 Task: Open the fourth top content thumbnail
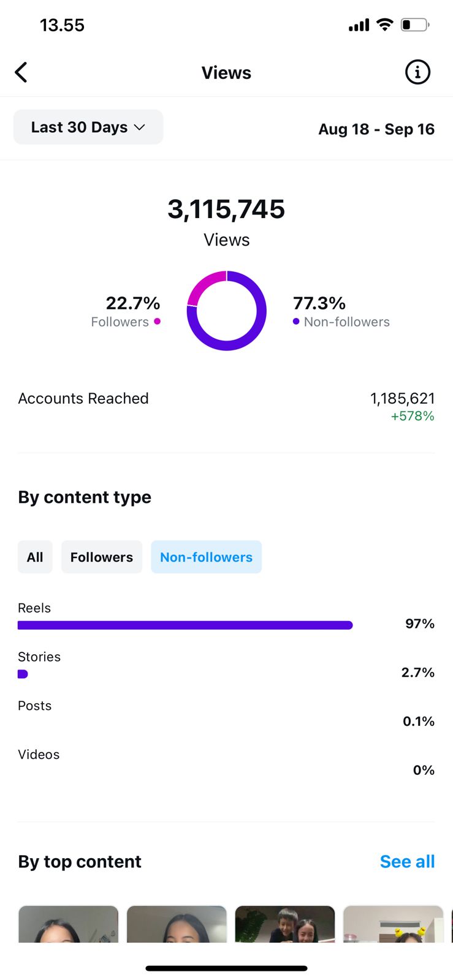(393, 925)
